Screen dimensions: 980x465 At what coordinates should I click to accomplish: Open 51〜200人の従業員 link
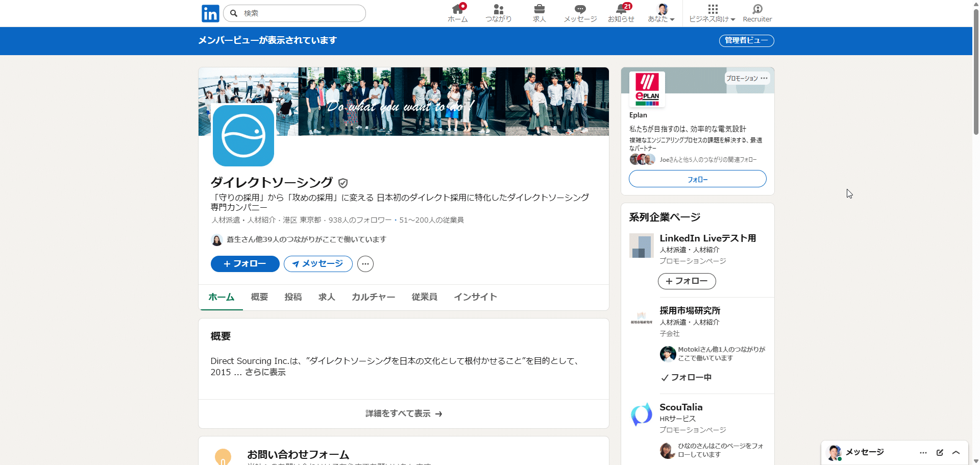[431, 220]
